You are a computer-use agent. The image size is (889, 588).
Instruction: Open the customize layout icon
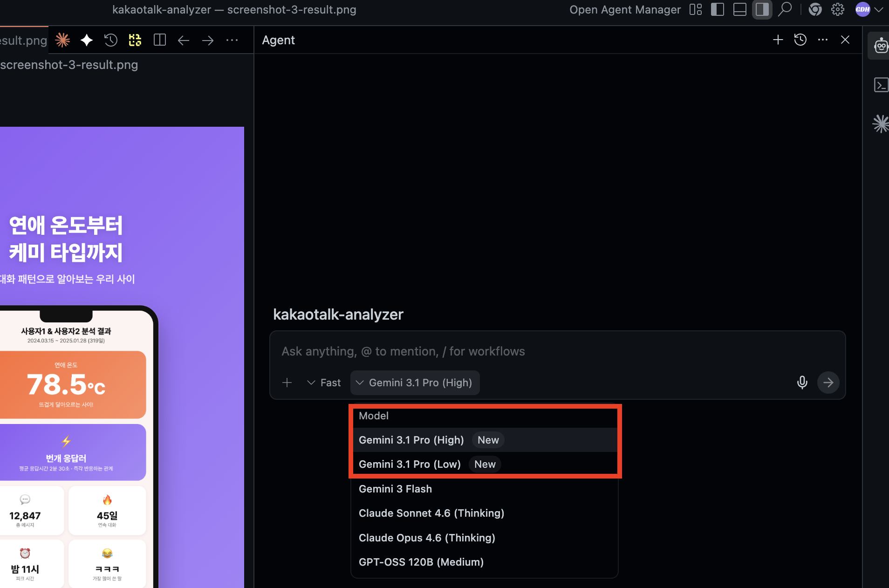tap(696, 10)
